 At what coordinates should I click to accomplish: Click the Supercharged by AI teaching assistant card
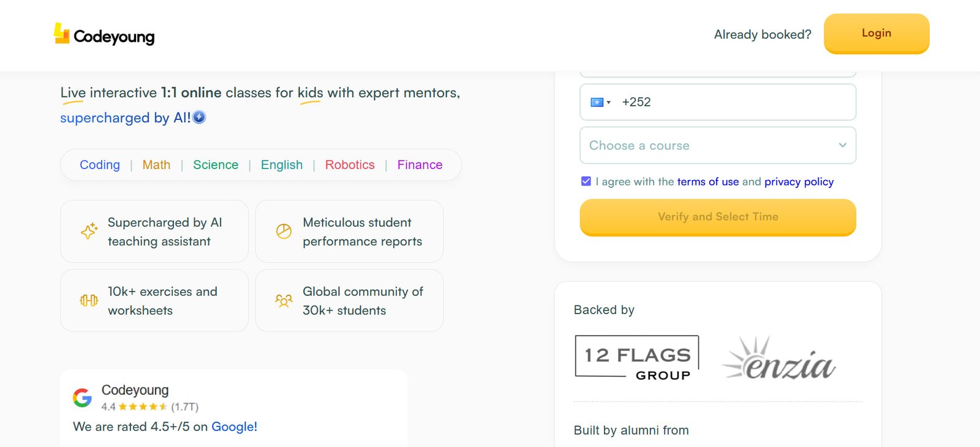pos(154,231)
